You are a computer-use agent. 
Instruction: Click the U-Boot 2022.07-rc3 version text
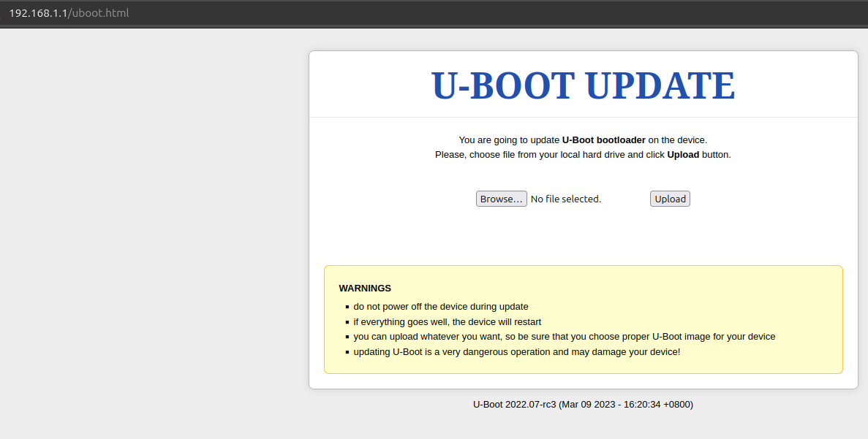pyautogui.click(x=514, y=405)
